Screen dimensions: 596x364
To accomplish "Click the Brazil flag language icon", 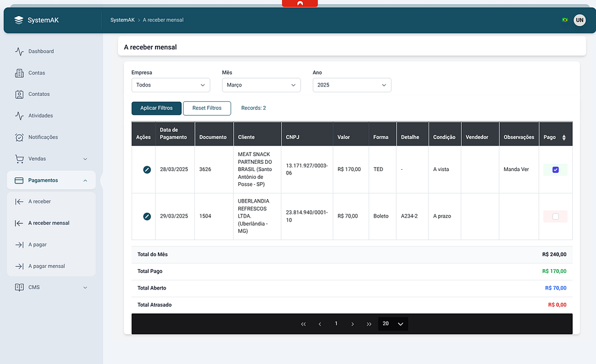I will point(564,20).
